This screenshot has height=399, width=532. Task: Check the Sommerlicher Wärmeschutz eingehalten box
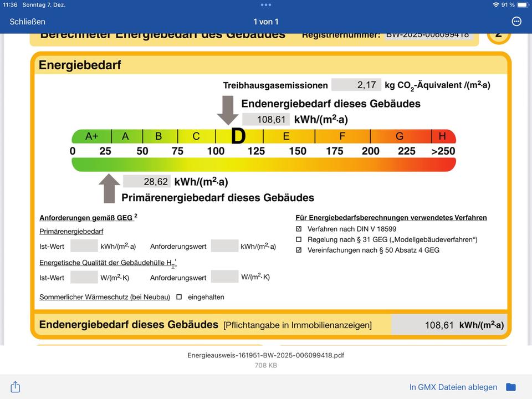coord(179,297)
